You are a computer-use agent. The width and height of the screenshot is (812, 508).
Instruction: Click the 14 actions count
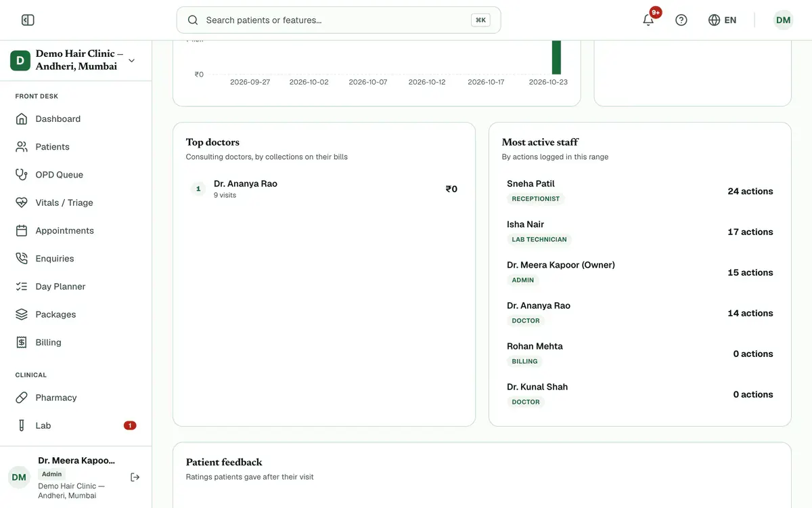point(750,313)
